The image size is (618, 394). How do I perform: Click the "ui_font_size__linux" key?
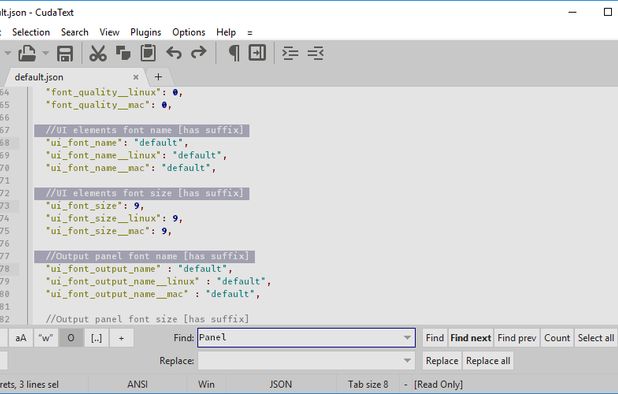tap(103, 218)
